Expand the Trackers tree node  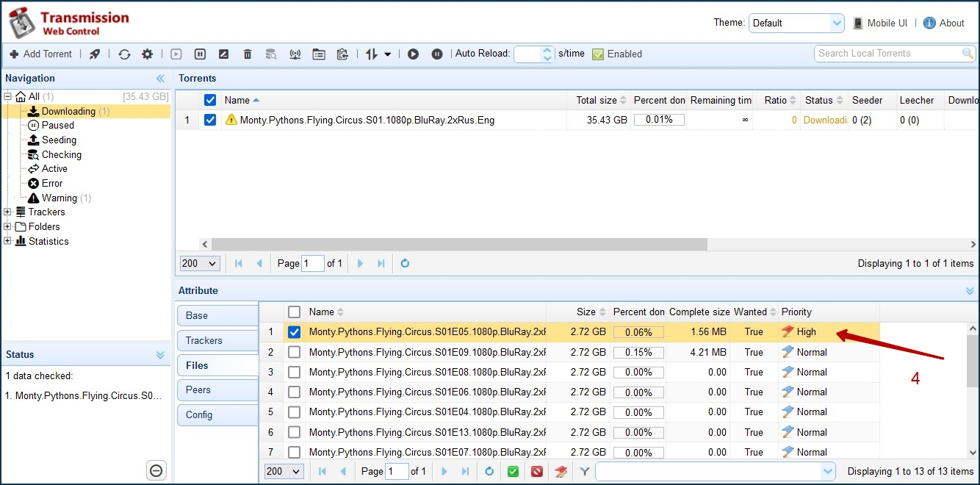pos(7,212)
